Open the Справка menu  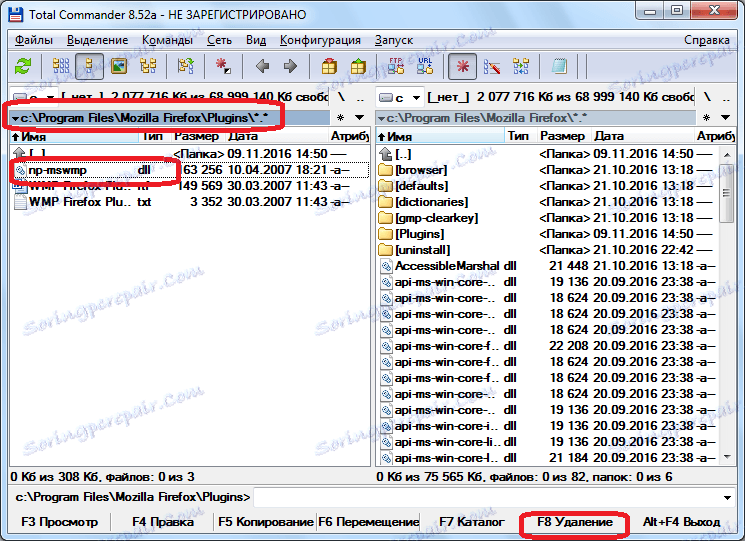click(x=707, y=40)
